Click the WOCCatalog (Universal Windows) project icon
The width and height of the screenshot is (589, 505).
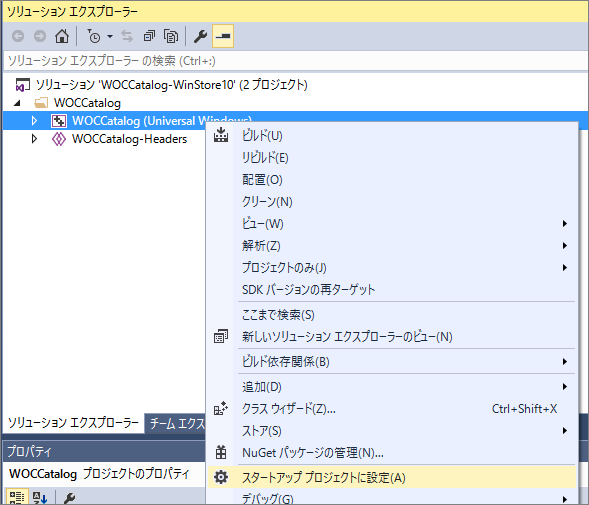tap(59, 121)
